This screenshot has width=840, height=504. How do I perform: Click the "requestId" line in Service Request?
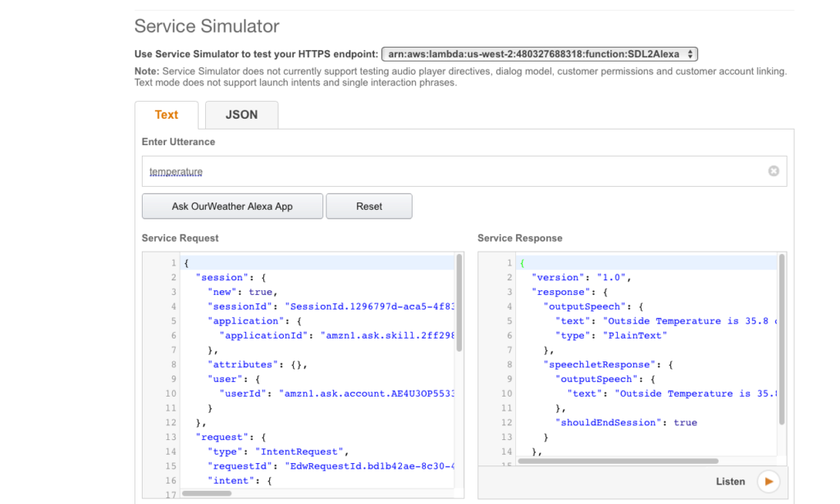coord(331,466)
